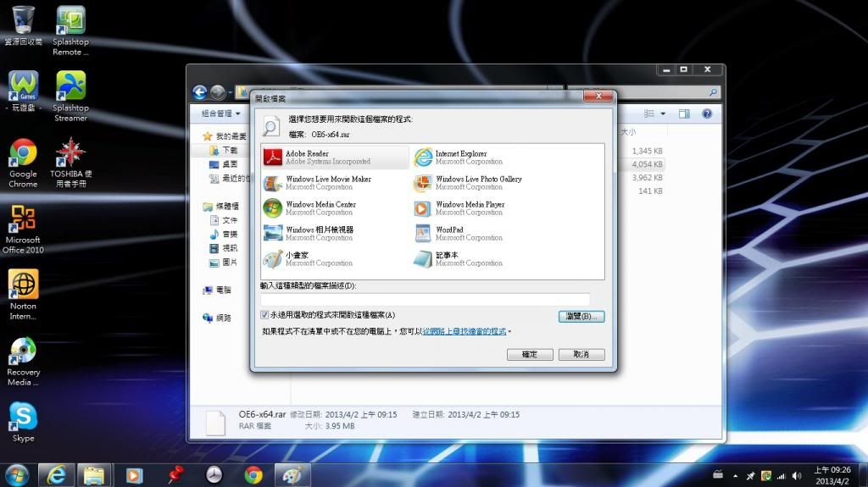868x487 pixels.
Task: Click the Explorer forward navigation arrow
Action: click(x=218, y=92)
